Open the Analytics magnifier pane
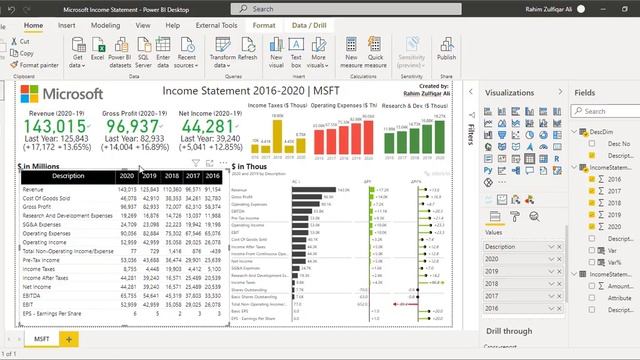 pos(534,217)
